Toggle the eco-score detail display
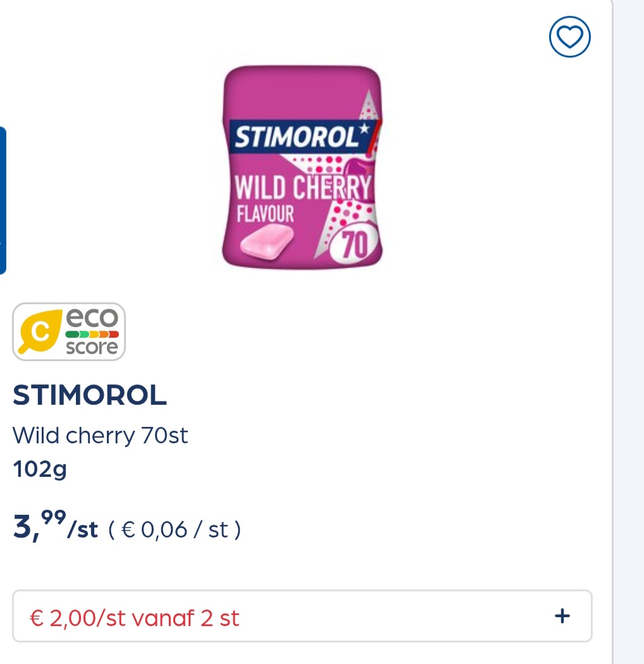 (69, 331)
